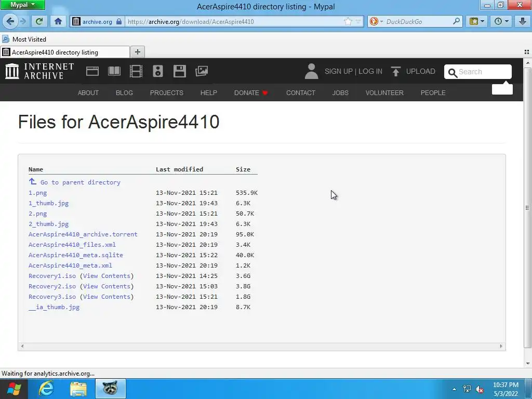This screenshot has height=399, width=532.
Task: Open the Mypal application menu
Action: tap(22, 5)
